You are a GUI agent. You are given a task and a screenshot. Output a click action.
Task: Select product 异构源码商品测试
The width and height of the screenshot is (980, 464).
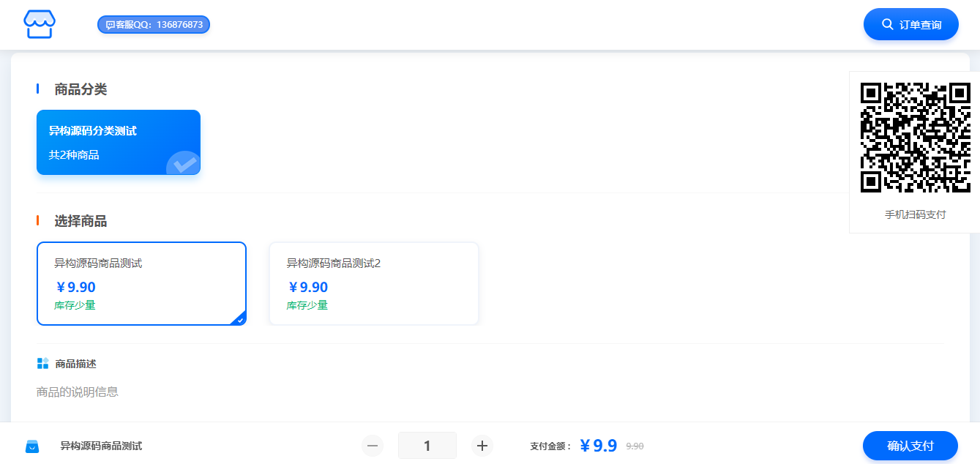(141, 283)
